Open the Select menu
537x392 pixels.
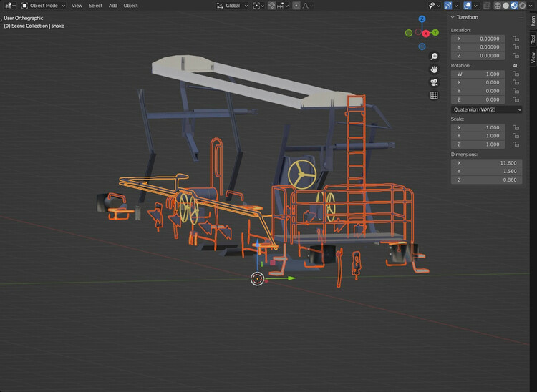point(95,6)
